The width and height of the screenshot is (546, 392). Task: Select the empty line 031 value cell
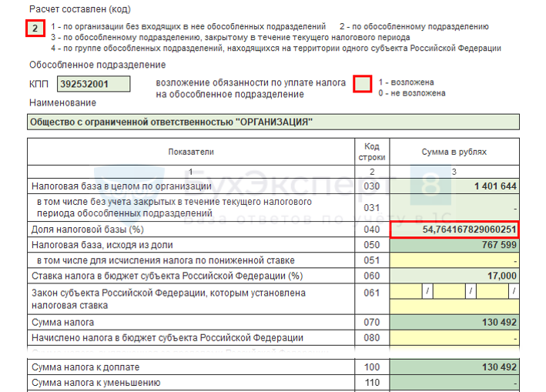point(454,207)
